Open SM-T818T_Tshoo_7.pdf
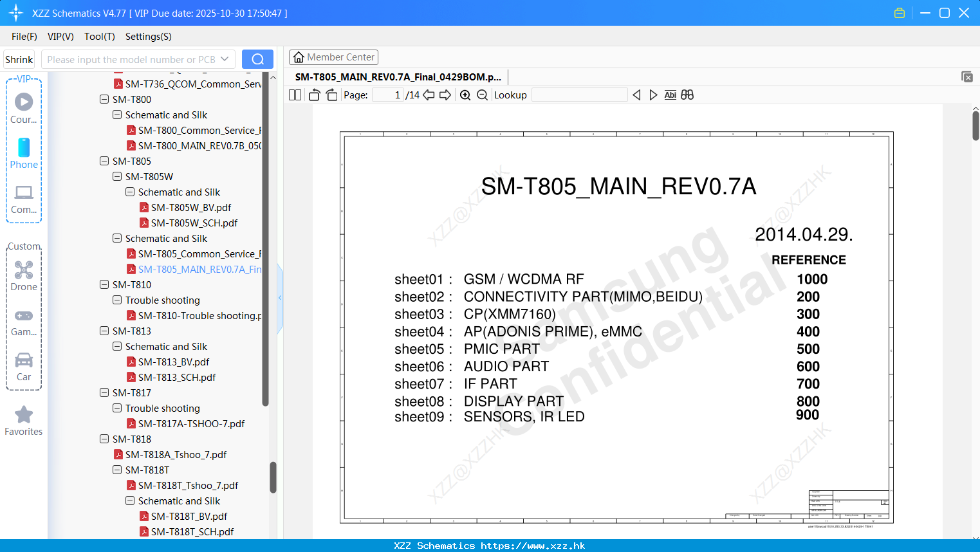This screenshot has height=552, width=980. tap(188, 485)
